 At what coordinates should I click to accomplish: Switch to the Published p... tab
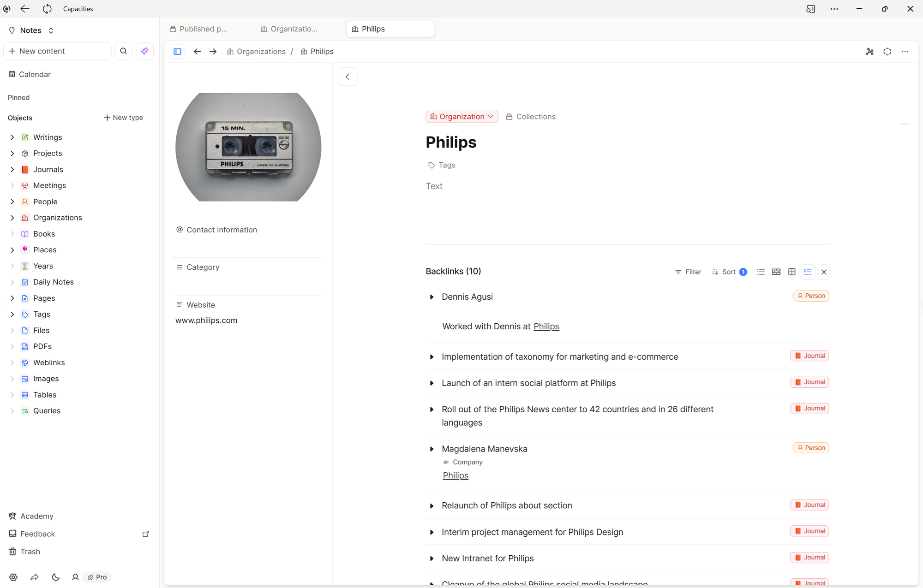[199, 29]
